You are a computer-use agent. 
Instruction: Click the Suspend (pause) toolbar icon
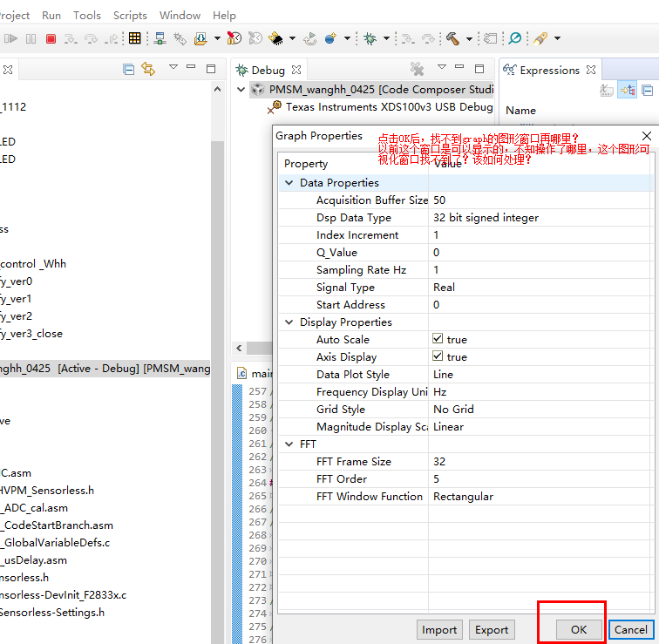[31, 39]
